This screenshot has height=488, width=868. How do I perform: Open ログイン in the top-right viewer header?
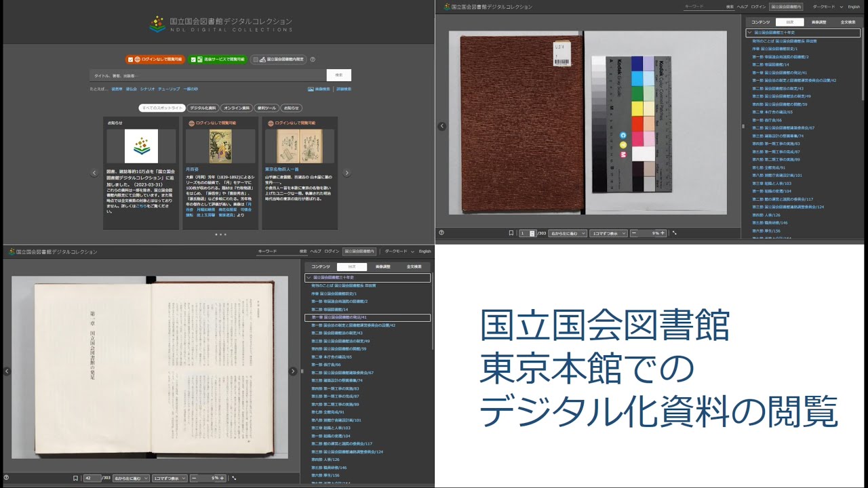pos(758,6)
